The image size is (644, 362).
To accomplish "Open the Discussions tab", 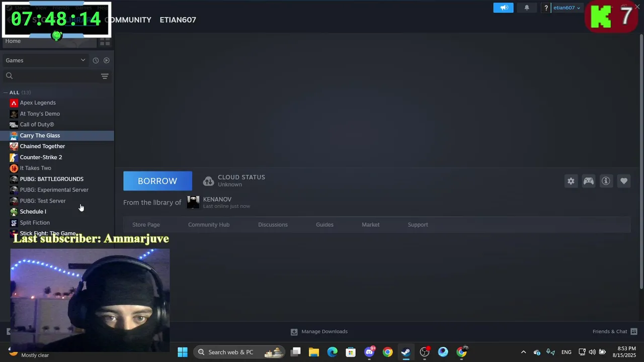I will click(x=273, y=225).
